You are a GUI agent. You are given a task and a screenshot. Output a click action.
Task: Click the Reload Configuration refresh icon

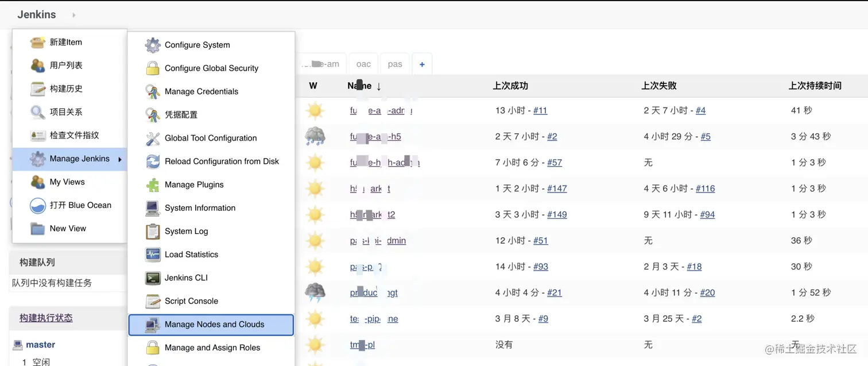pyautogui.click(x=153, y=161)
